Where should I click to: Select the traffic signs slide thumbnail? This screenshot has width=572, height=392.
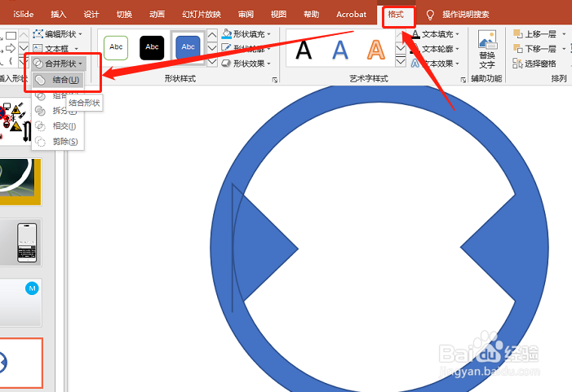[15, 122]
